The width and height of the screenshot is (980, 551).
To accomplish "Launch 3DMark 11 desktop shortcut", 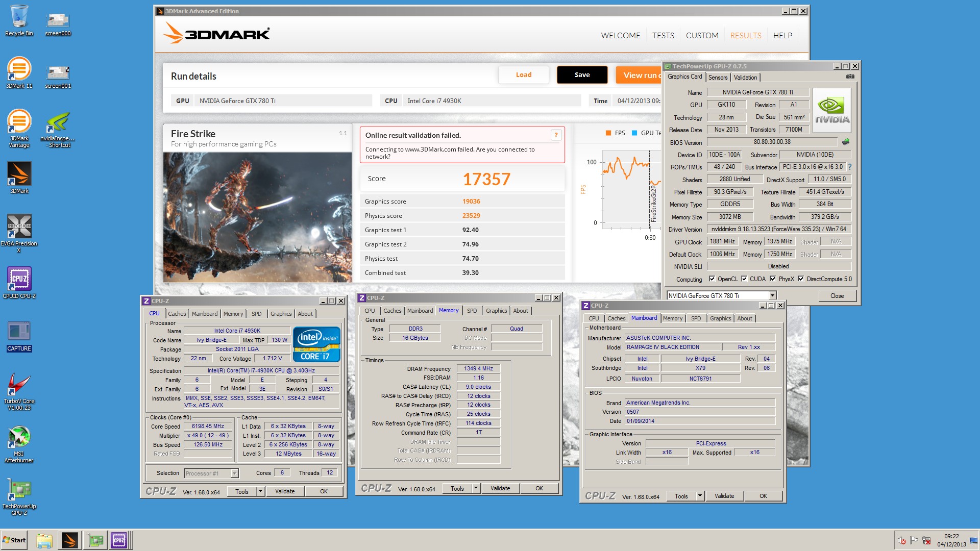I will tap(19, 72).
